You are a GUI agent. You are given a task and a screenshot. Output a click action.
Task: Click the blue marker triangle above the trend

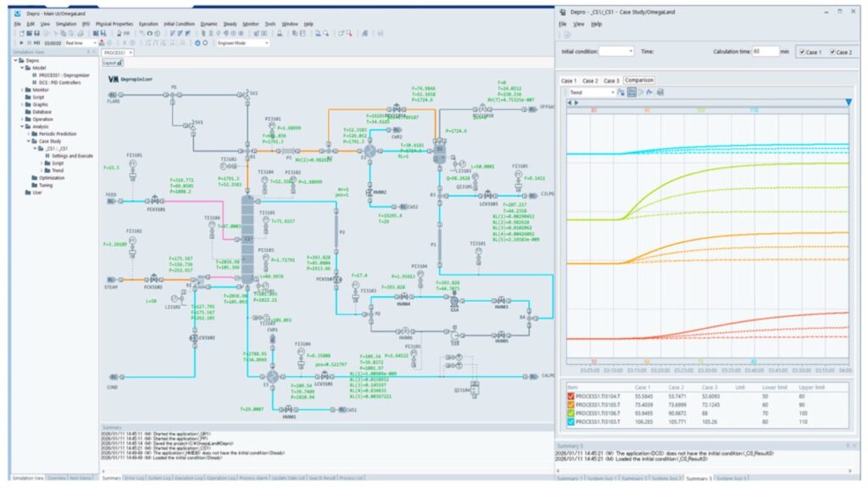click(x=847, y=103)
